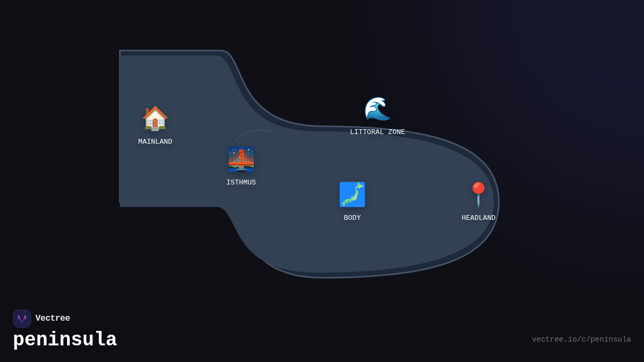This screenshot has width=644, height=362.
Task: Click the ocean wave icon
Action: pyautogui.click(x=377, y=109)
